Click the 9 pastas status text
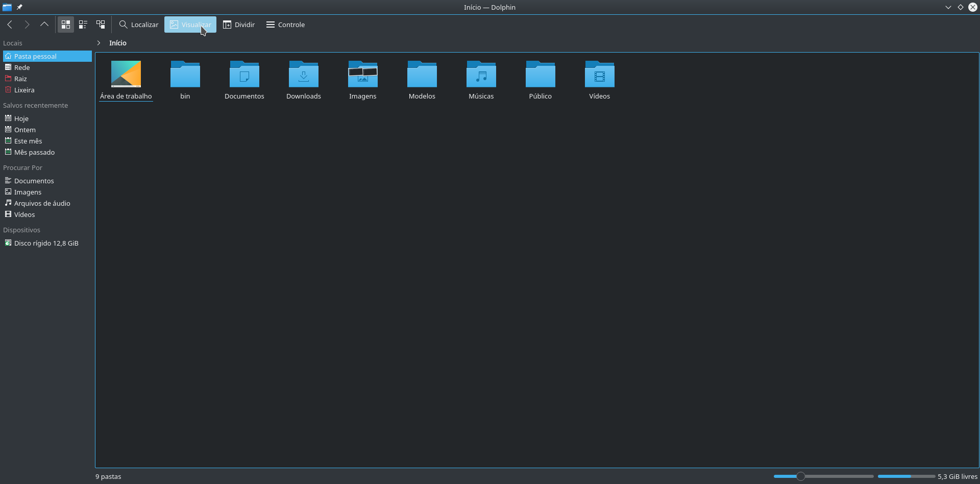Viewport: 980px width, 484px height. [x=108, y=476]
